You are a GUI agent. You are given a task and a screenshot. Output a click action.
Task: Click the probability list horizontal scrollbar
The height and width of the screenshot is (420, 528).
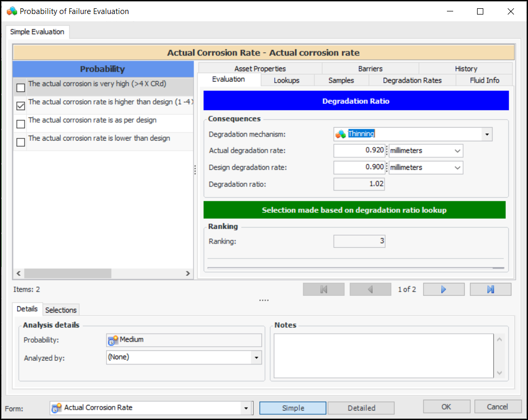68,273
